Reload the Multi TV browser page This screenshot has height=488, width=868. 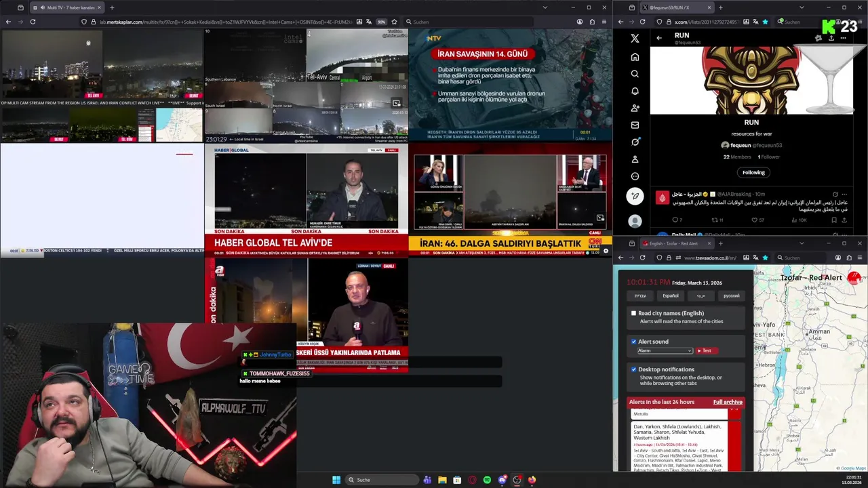[33, 22]
